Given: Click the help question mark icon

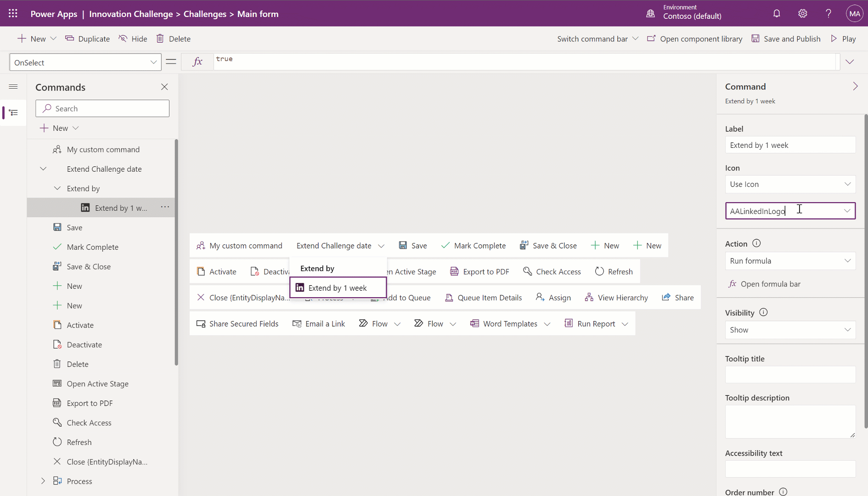Looking at the screenshot, I should click(828, 14).
